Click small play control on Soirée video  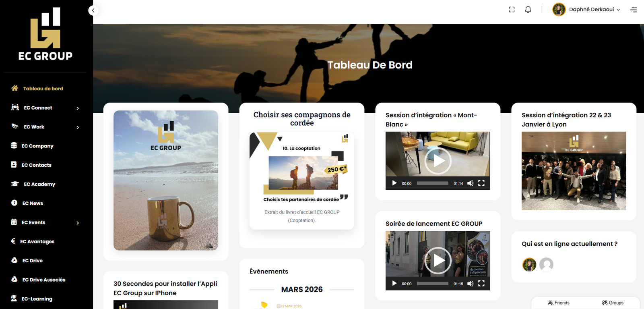pyautogui.click(x=394, y=284)
